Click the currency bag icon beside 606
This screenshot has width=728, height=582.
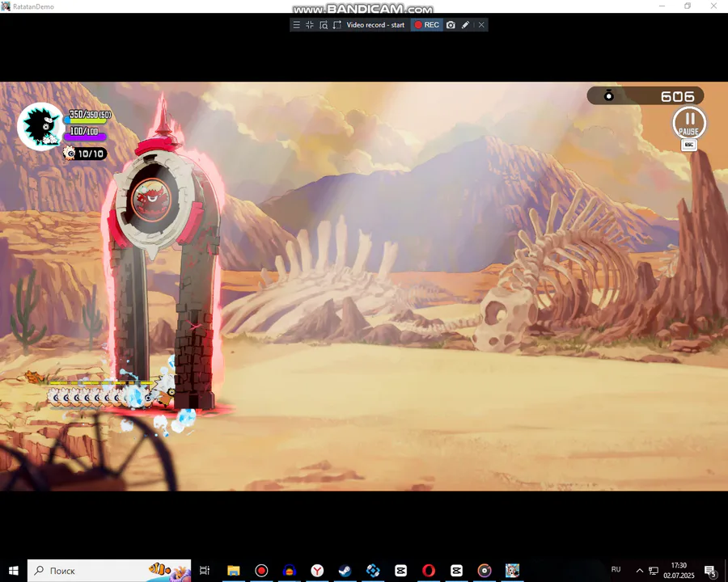coord(608,95)
